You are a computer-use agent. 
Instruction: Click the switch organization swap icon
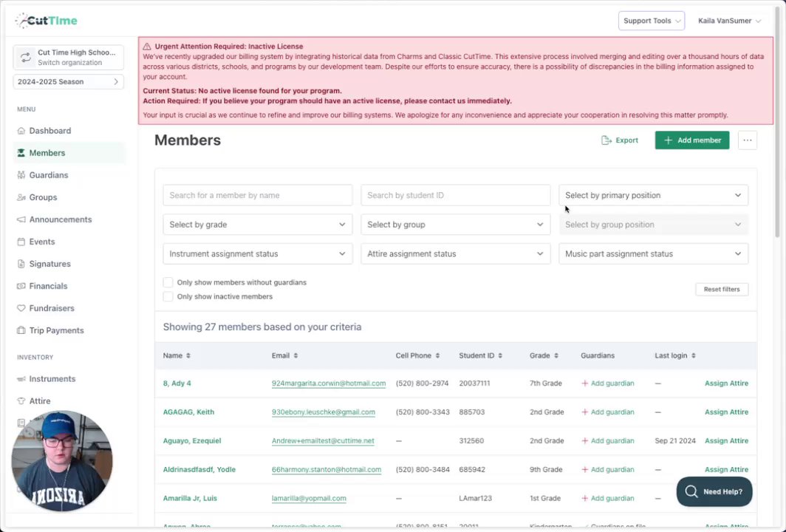pyautogui.click(x=26, y=57)
